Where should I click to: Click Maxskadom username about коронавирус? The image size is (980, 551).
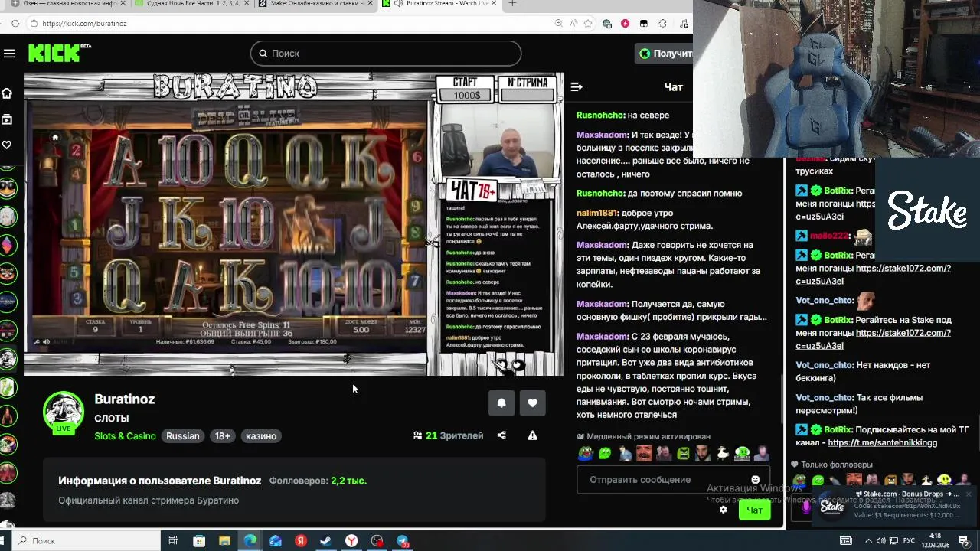pos(602,337)
